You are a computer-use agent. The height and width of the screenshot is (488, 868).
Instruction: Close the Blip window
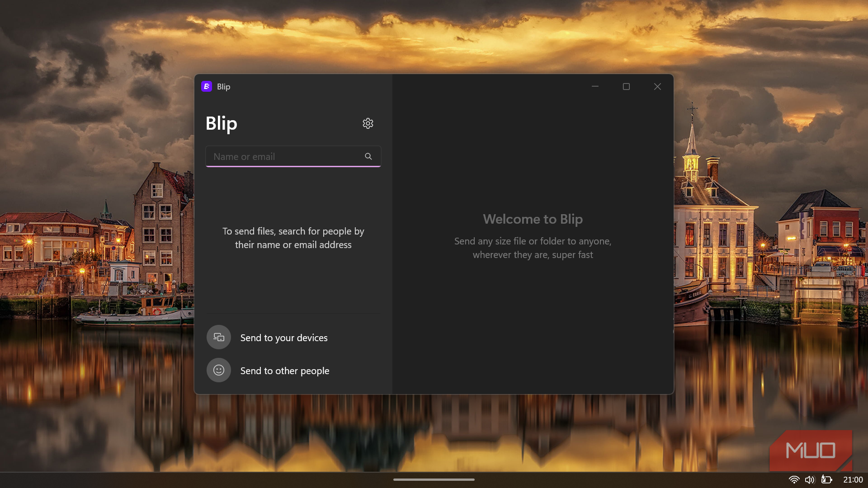click(x=657, y=86)
